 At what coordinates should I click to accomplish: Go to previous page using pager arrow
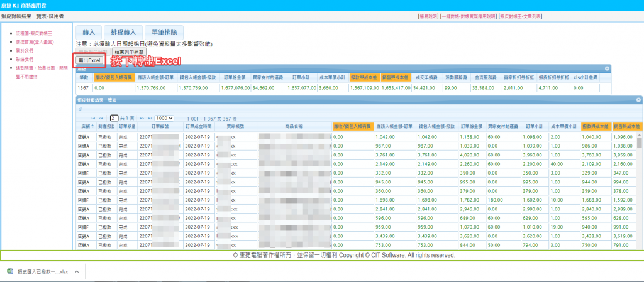(x=101, y=118)
